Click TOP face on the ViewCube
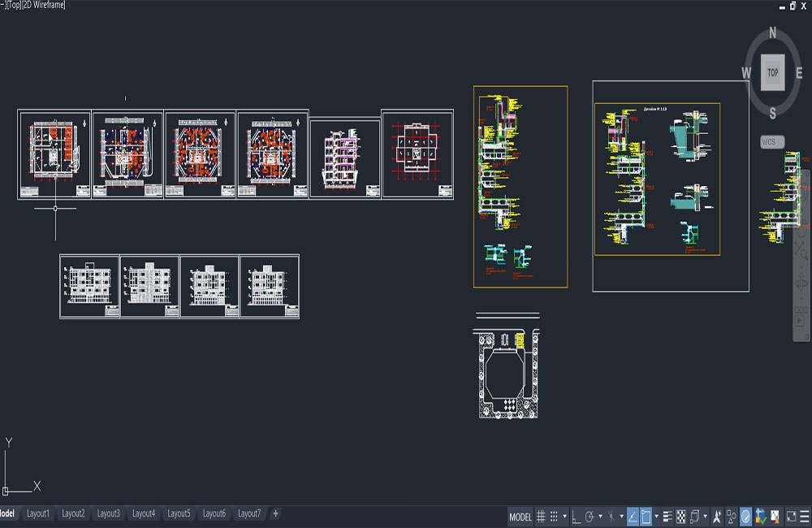The image size is (812, 528). pos(773,72)
